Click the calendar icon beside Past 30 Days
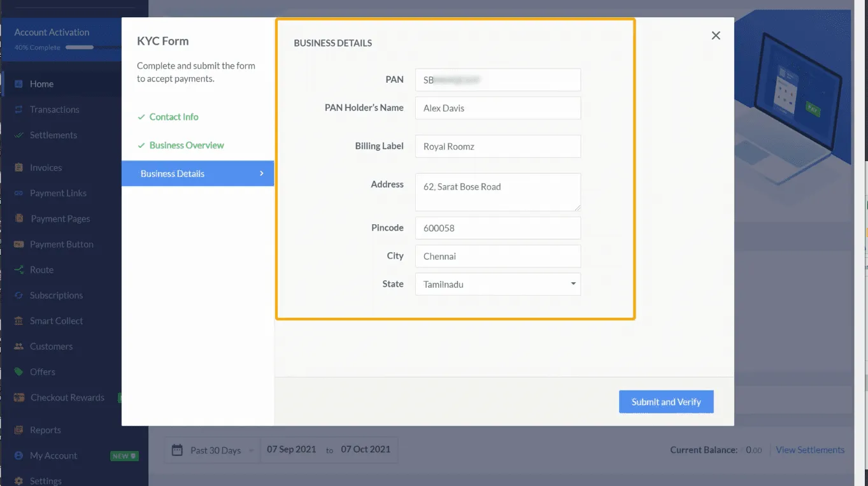This screenshot has height=486, width=868. [x=178, y=450]
